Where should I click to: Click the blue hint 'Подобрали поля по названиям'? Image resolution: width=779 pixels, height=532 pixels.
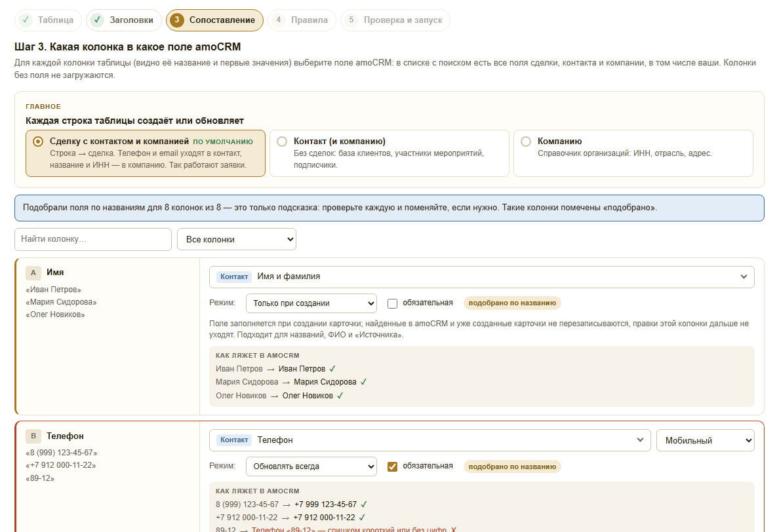pyautogui.click(x=389, y=208)
